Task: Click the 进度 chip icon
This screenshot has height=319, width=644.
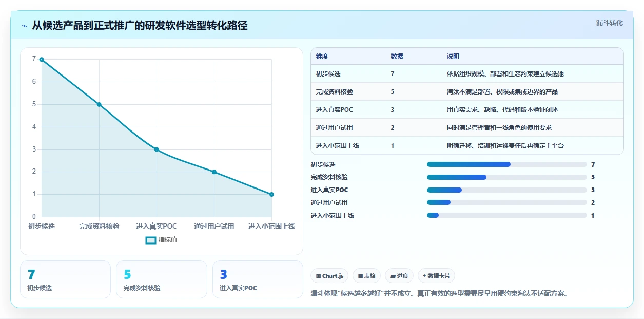Action: (x=393, y=276)
